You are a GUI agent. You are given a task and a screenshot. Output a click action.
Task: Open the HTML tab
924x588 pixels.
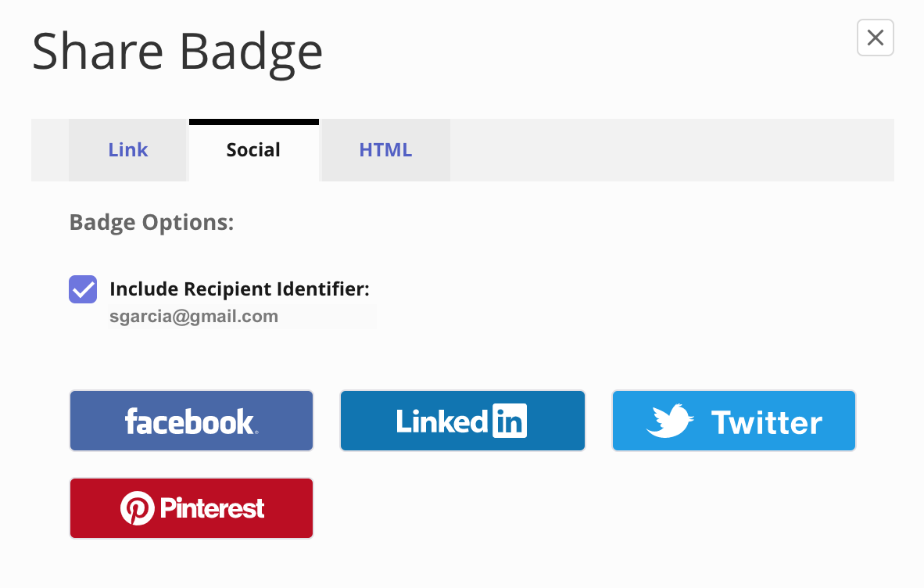click(x=385, y=150)
